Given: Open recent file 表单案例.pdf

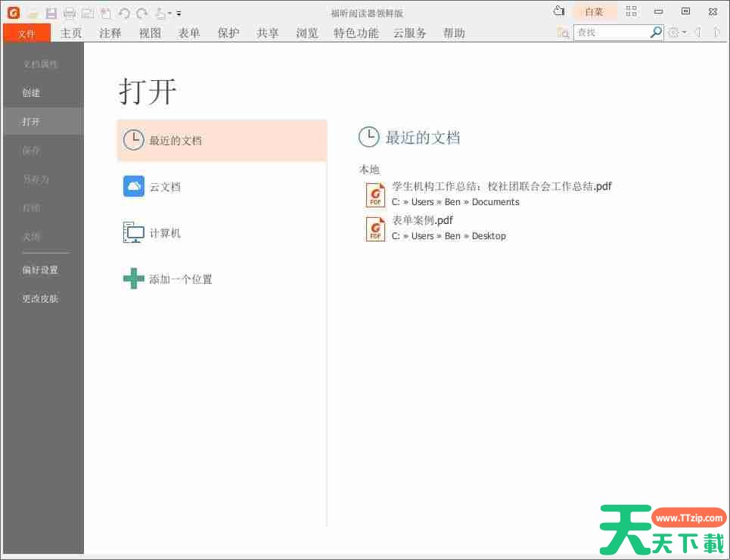Looking at the screenshot, I should (422, 221).
